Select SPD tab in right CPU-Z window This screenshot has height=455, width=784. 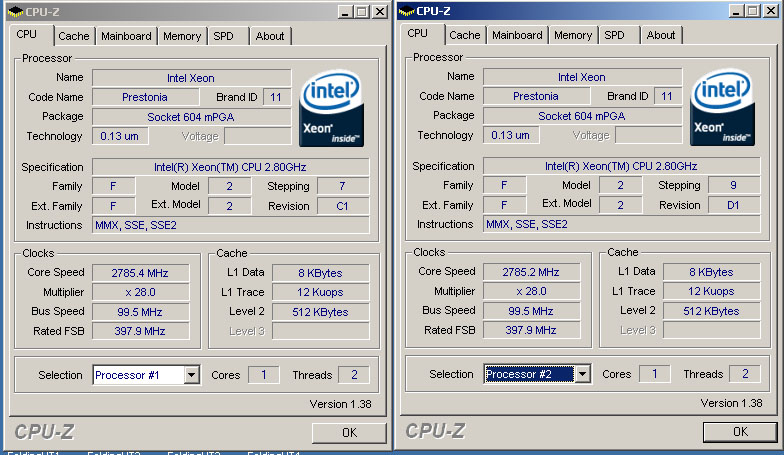614,35
